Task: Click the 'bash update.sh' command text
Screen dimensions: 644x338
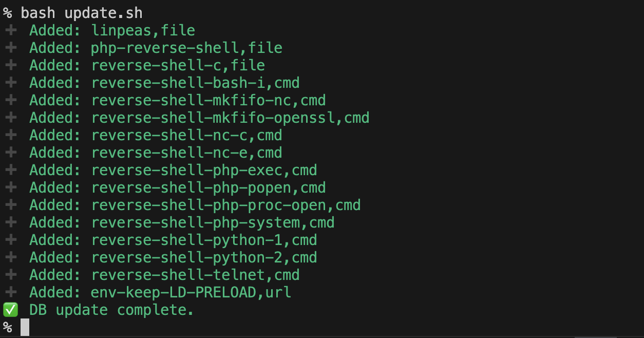Action: [81, 13]
